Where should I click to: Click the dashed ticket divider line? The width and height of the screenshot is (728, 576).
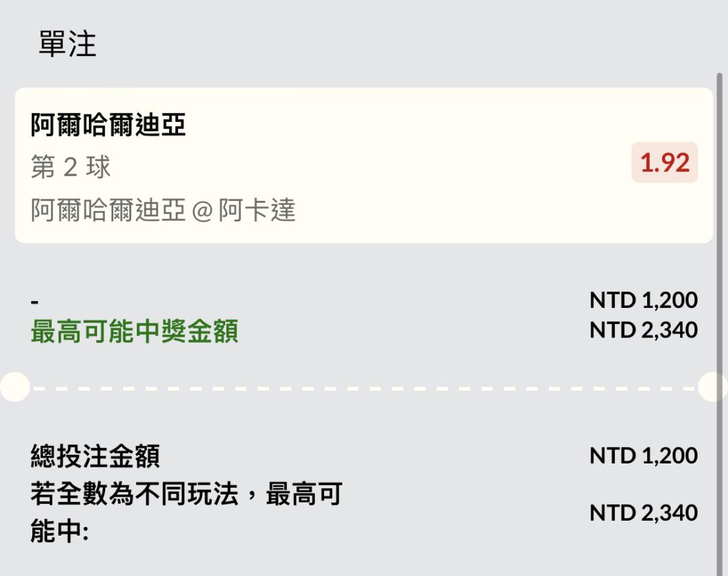coord(364,388)
